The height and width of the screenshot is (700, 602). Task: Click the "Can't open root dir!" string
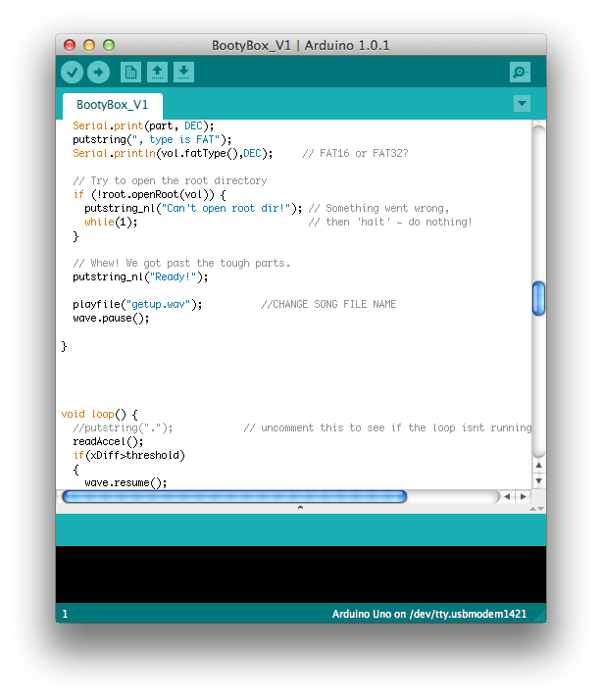(x=226, y=209)
